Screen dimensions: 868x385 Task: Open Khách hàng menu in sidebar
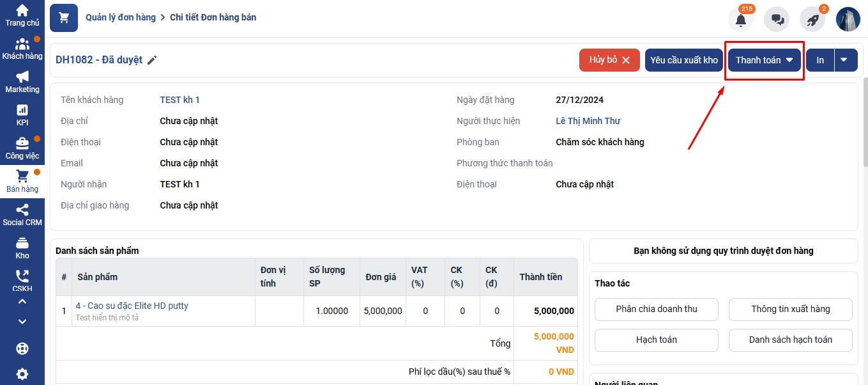(x=22, y=49)
